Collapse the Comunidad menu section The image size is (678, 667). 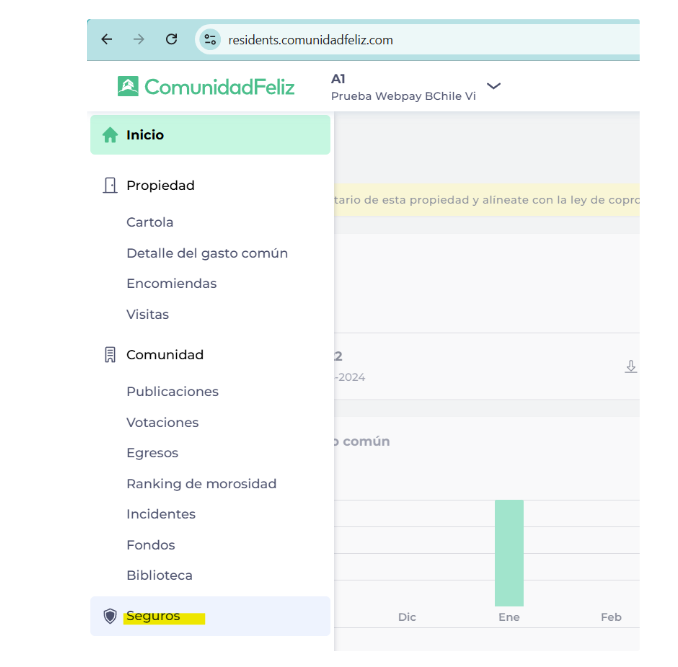[164, 355]
